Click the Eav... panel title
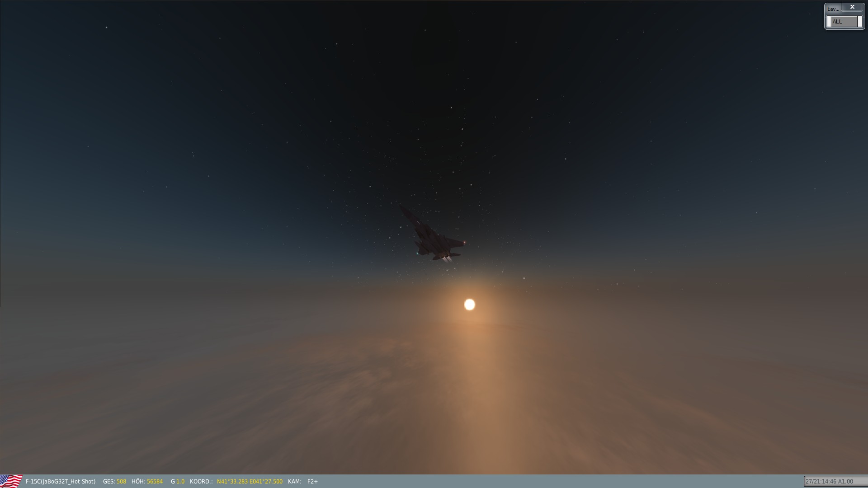868x488 pixels. [833, 9]
